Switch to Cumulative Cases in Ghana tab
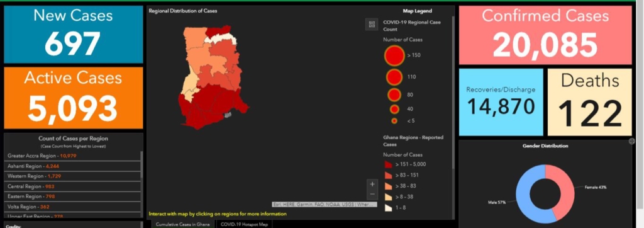Screen dimensions: 644x228 pos(183,224)
